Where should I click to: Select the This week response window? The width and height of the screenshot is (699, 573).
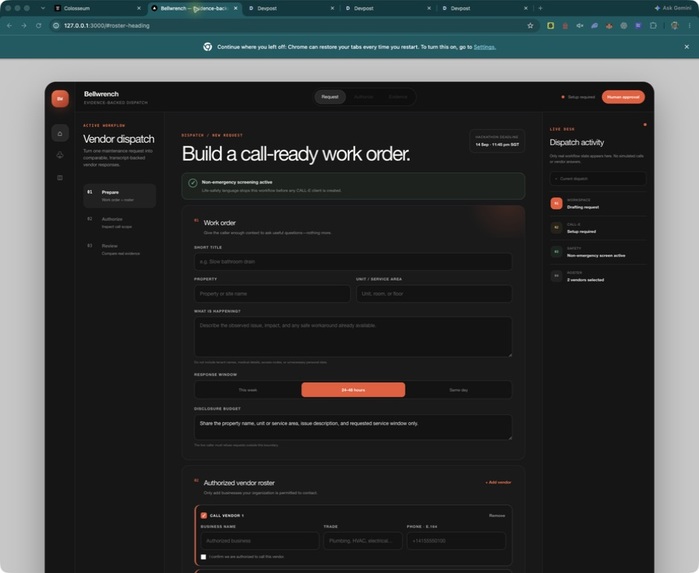248,390
